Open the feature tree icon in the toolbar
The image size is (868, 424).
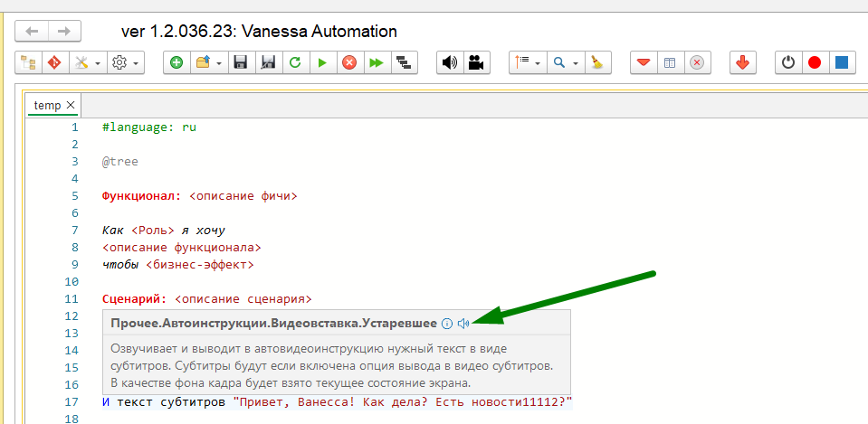point(28,62)
